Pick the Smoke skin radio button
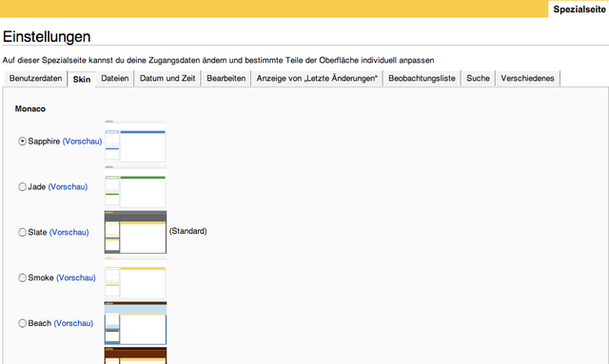The width and height of the screenshot is (609, 364). 23,278
